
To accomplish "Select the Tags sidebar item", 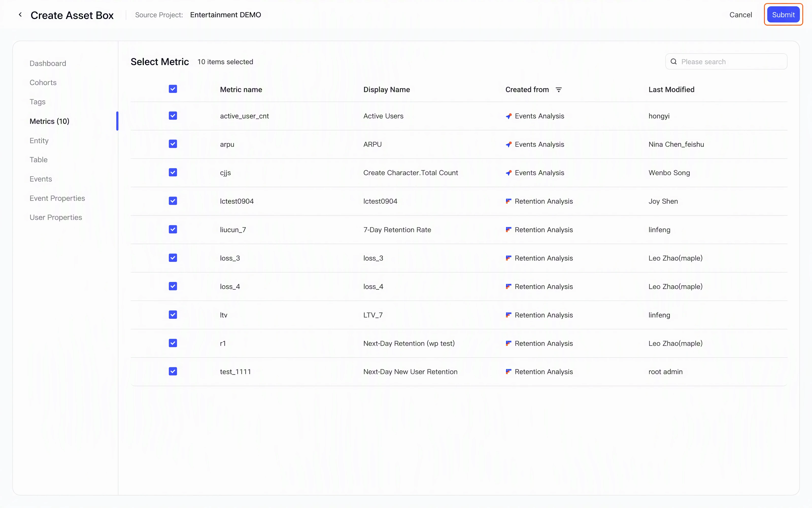I will point(37,102).
